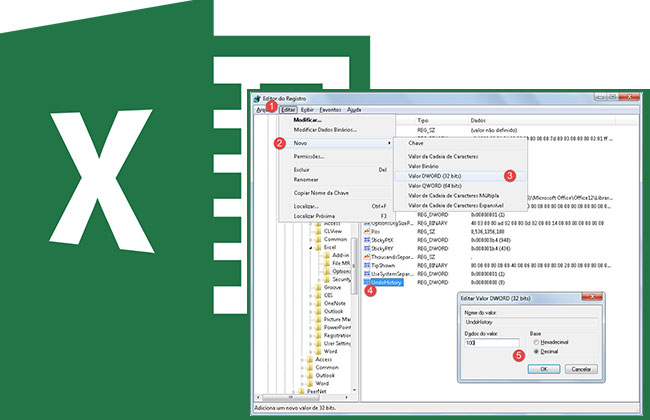
Task: Collapse the Excel key in the tree
Action: point(310,248)
